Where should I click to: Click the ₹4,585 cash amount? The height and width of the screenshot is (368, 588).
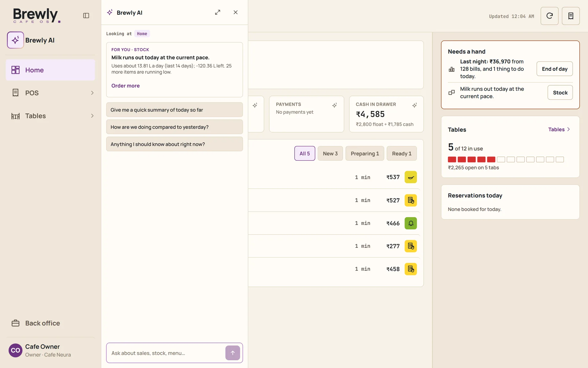coord(370,114)
